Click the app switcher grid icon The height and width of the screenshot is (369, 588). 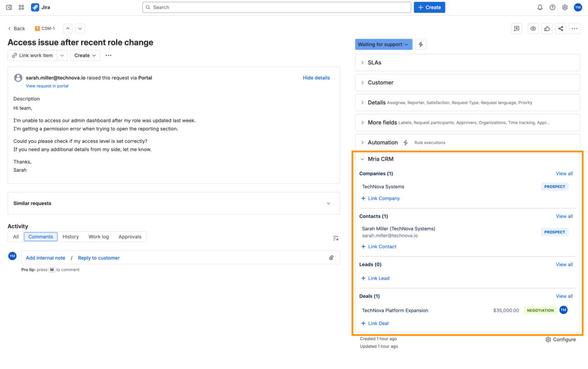tap(21, 7)
